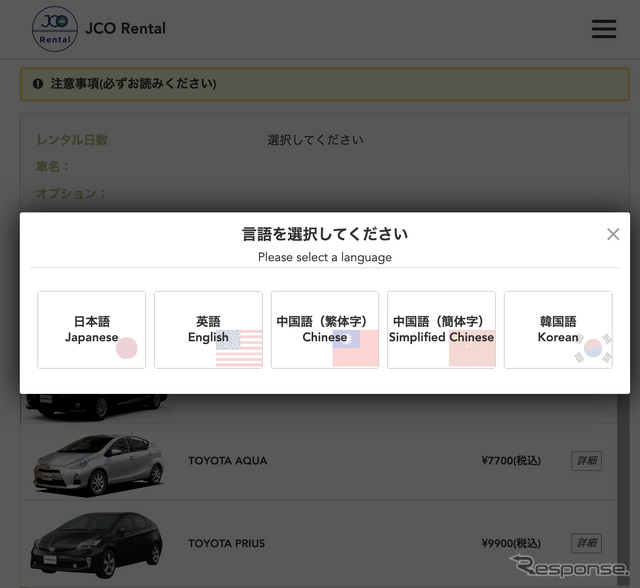
Task: Click the JCO Rental site title
Action: click(125, 29)
